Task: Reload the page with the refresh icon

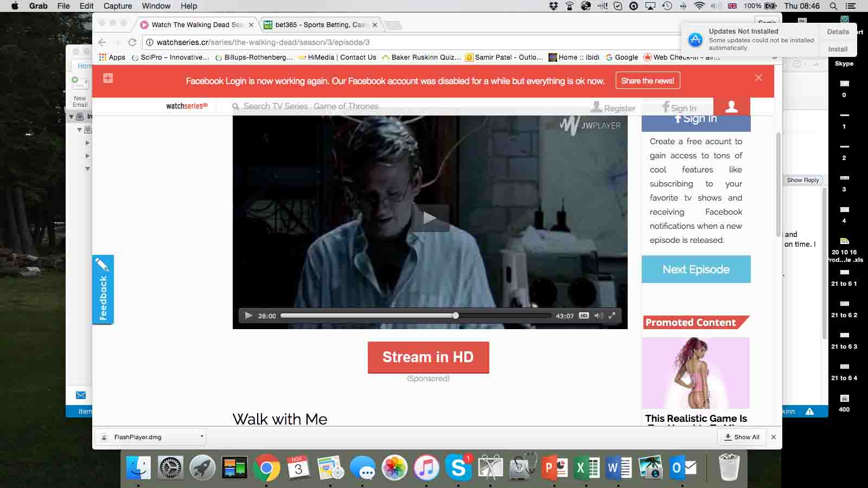Action: coord(132,42)
